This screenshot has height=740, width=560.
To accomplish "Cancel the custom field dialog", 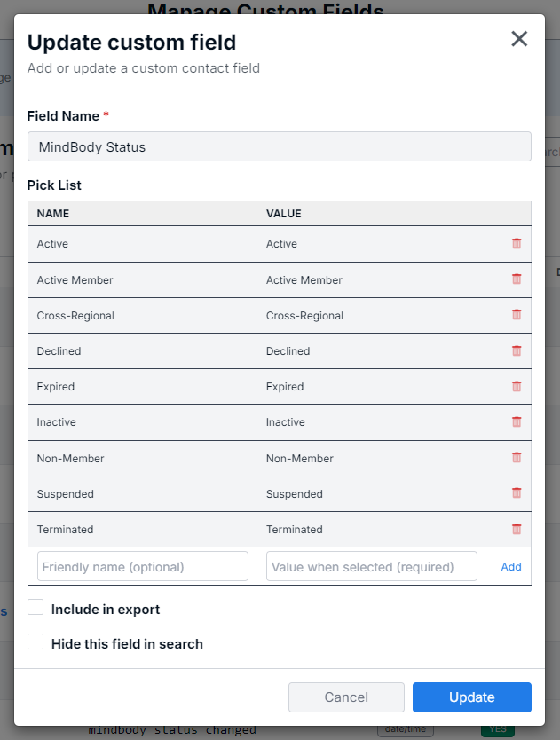I will 346,697.
